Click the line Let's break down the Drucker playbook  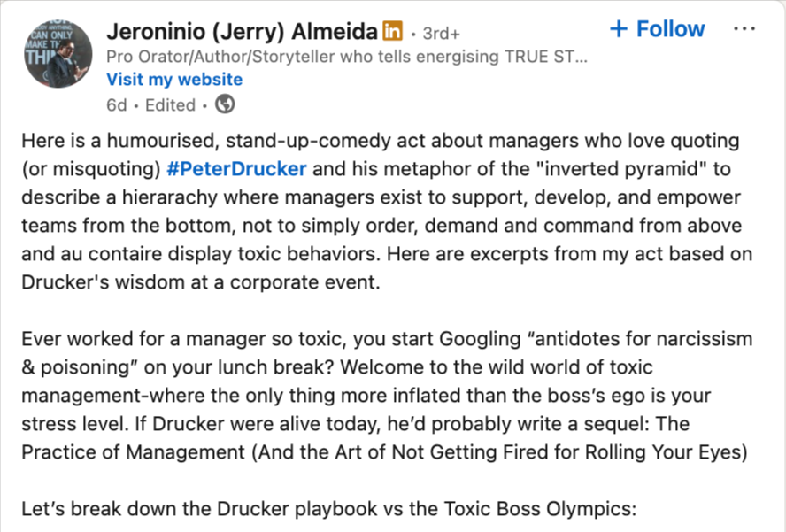tap(329, 509)
